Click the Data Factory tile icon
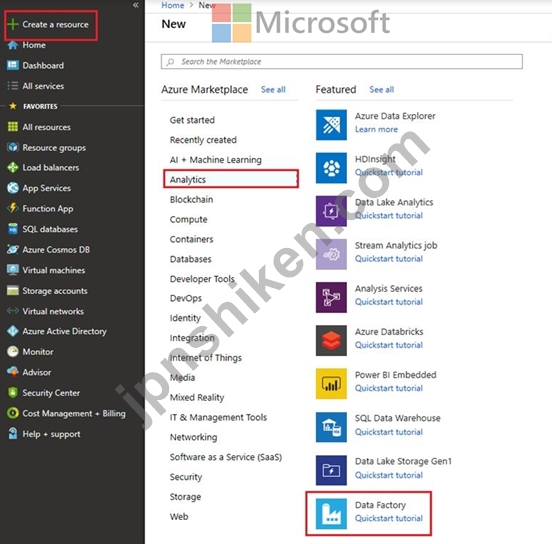This screenshot has width=552, height=544. pyautogui.click(x=331, y=513)
